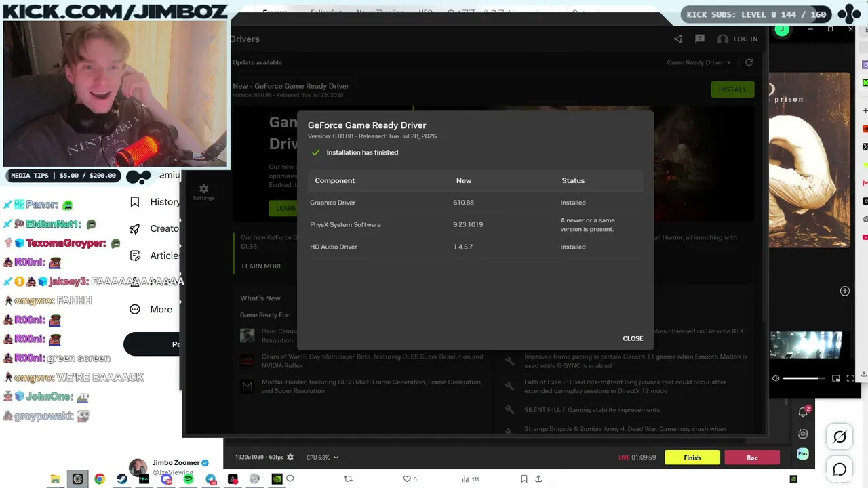Open the Grok slashed-circle floating button
The width and height of the screenshot is (868, 488).
(x=840, y=437)
